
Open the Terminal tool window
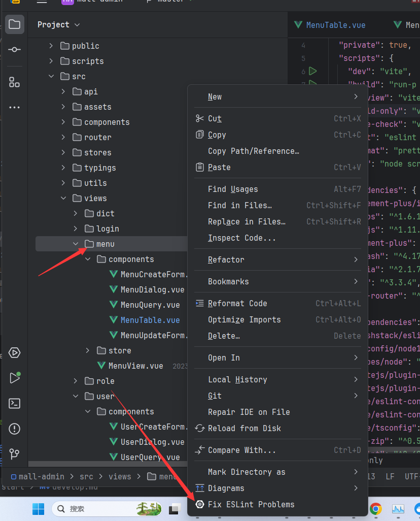point(15,404)
